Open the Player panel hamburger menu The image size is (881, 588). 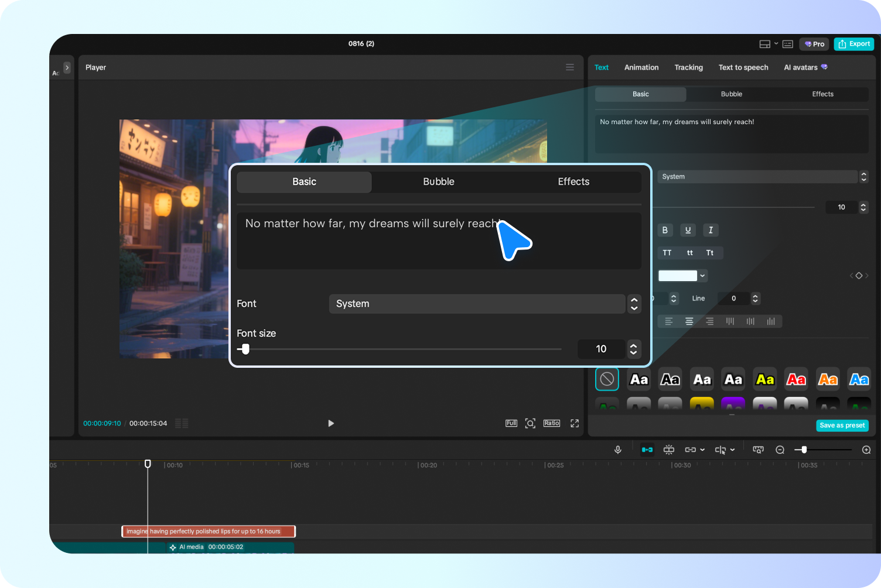pyautogui.click(x=570, y=67)
